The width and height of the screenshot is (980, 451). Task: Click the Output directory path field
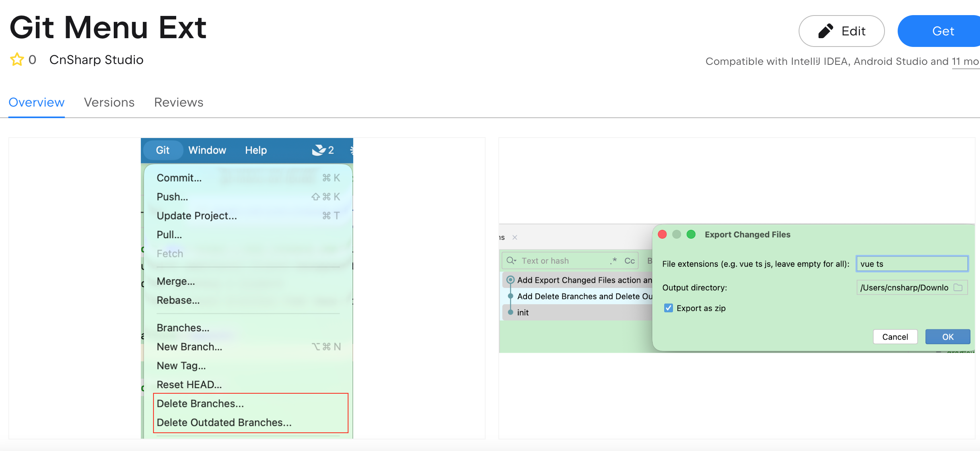click(912, 287)
